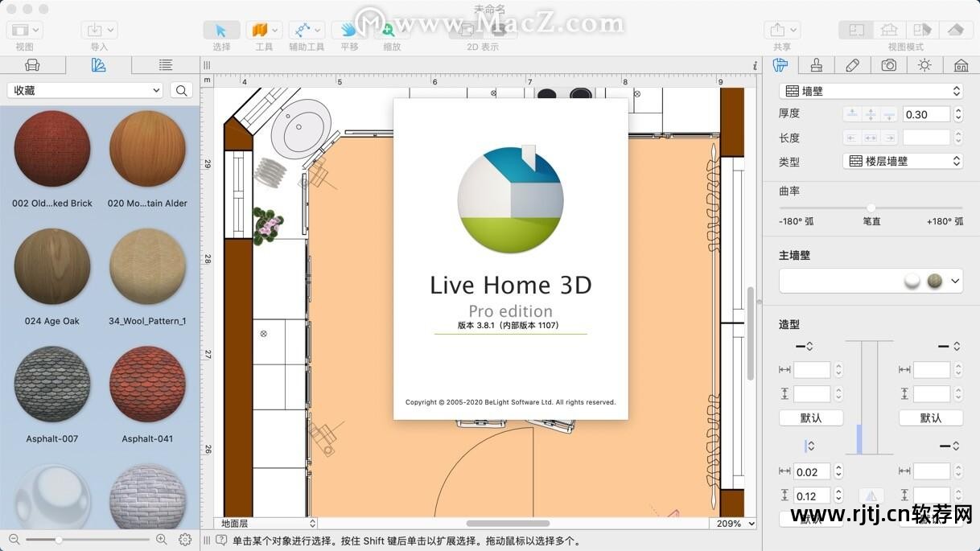Click the info icon above the canvas
This screenshot has width=980, height=551.
tap(755, 65)
